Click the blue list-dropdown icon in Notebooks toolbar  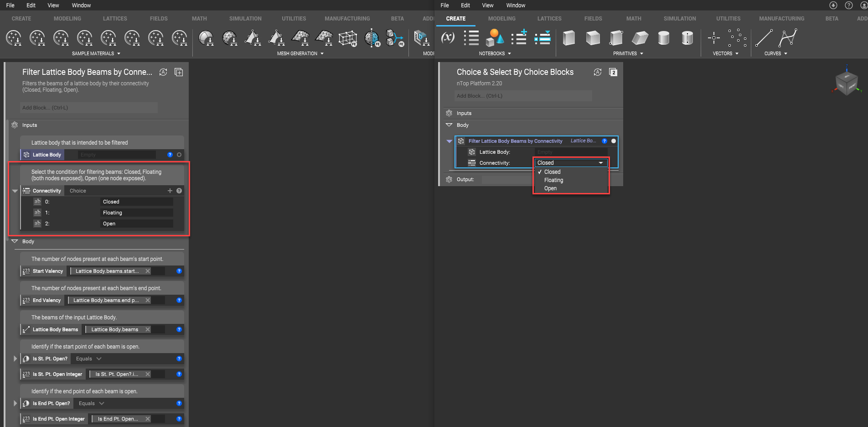click(x=542, y=38)
